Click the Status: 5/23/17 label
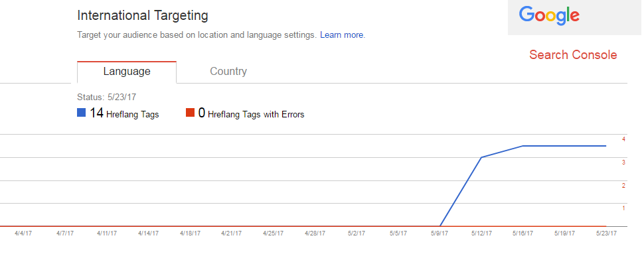This screenshot has height=264, width=644. click(x=107, y=98)
